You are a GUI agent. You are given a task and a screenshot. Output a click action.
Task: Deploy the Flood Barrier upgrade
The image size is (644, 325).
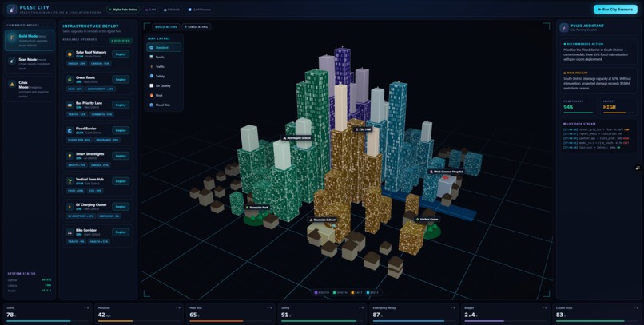point(121,130)
